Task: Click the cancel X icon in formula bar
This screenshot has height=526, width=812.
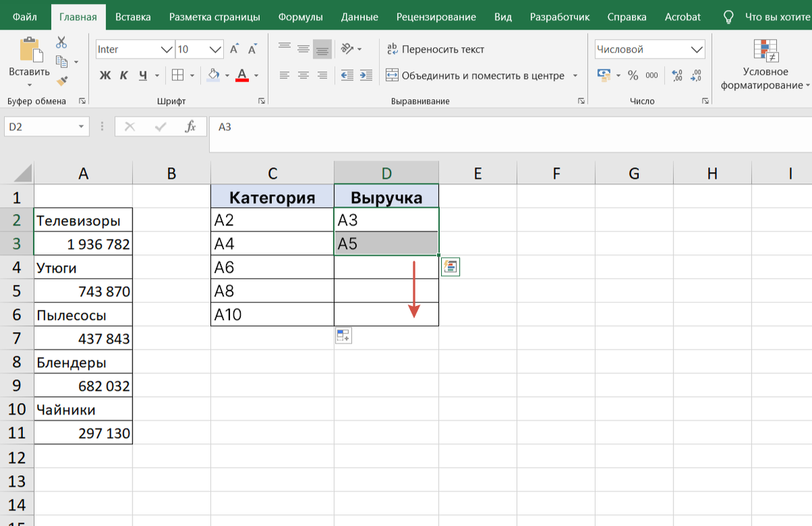Action: coord(130,127)
